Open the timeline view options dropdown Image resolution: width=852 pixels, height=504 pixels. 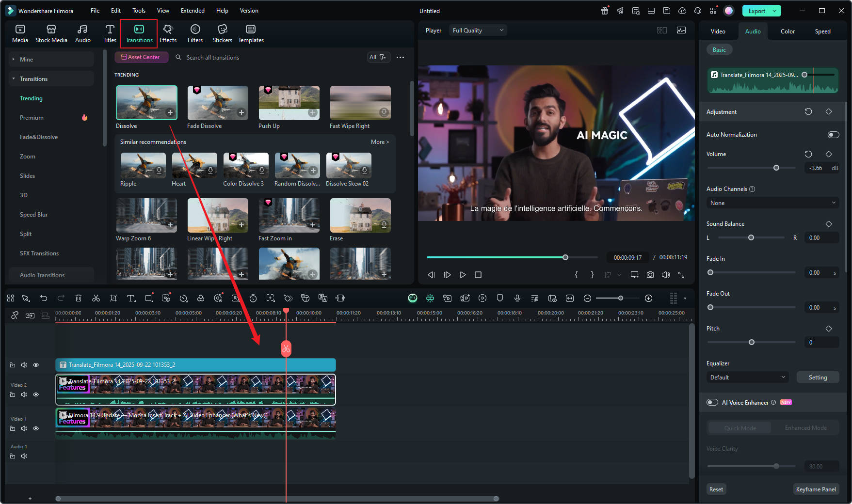pyautogui.click(x=685, y=299)
